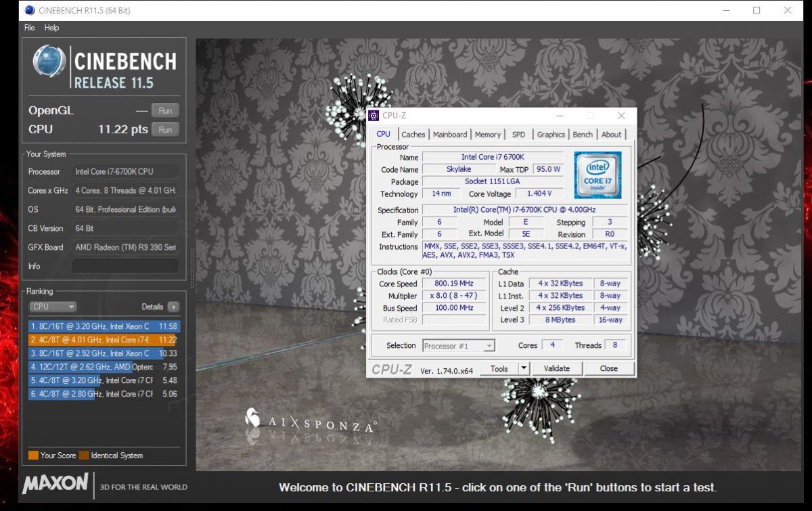Click the Level 3 8 MBytes value
Image resolution: width=812 pixels, height=511 pixels.
click(x=560, y=320)
